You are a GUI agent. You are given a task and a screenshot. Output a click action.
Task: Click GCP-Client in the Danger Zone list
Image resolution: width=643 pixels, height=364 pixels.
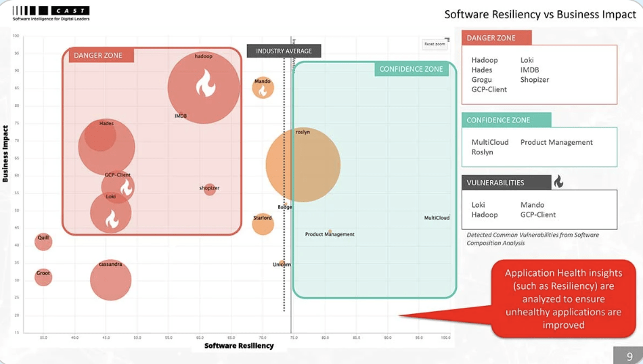click(x=489, y=89)
